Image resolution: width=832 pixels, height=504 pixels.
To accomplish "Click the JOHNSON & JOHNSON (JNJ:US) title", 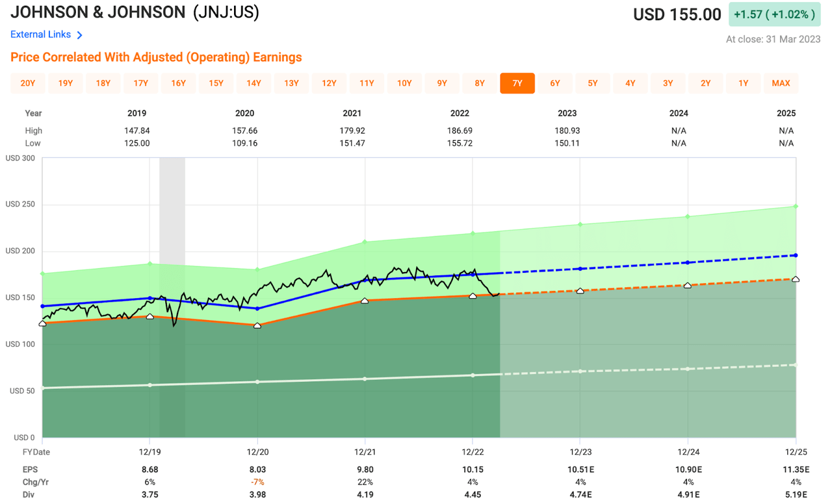I will click(x=135, y=12).
